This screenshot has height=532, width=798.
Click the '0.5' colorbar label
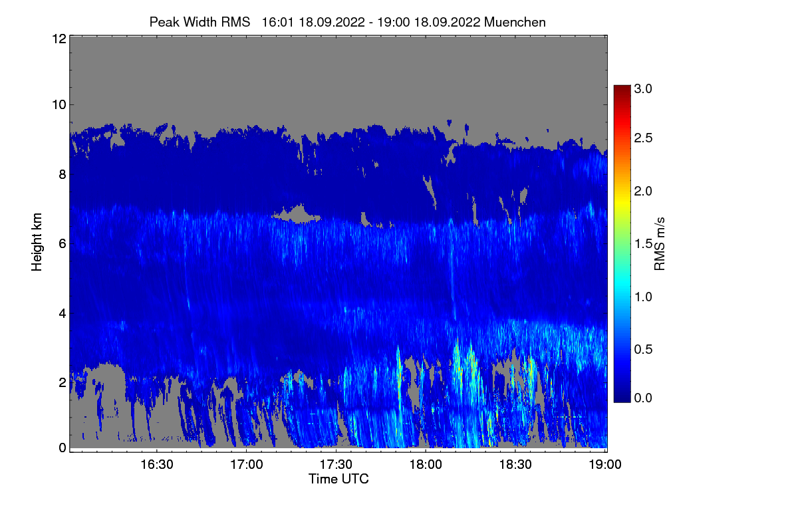pyautogui.click(x=643, y=349)
